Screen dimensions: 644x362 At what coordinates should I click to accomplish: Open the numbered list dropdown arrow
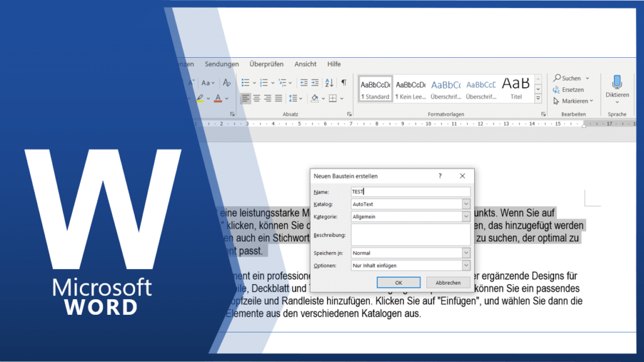click(273, 83)
